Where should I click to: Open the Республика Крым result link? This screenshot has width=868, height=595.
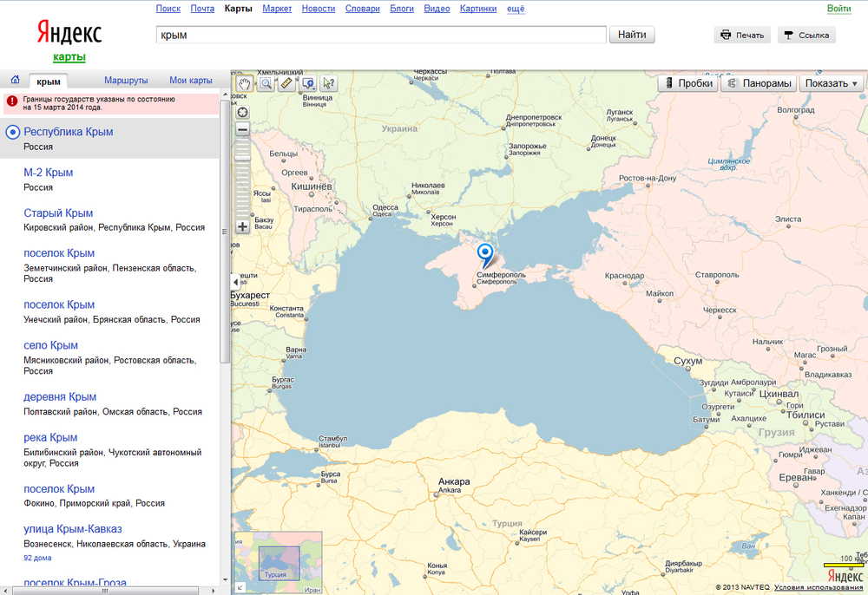pyautogui.click(x=68, y=132)
